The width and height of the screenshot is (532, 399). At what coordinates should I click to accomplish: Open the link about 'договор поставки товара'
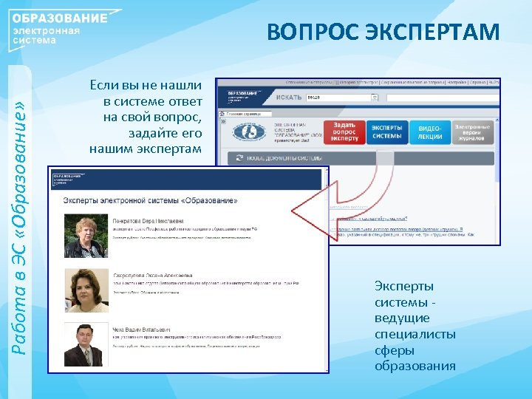tap(397, 229)
